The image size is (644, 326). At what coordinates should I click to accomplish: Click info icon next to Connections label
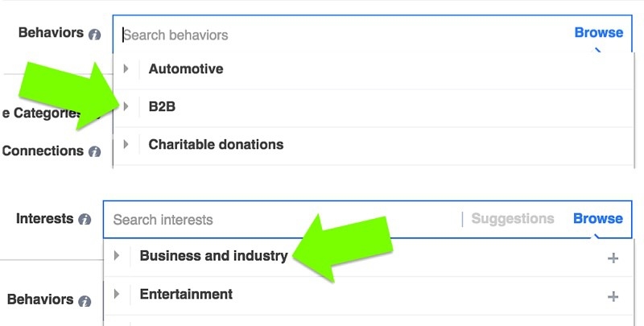(x=94, y=151)
